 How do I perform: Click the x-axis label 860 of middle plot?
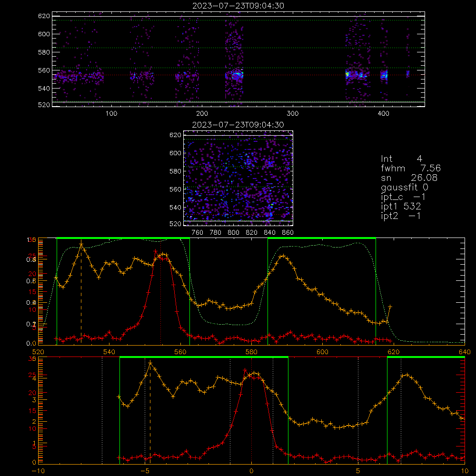[x=288, y=233]
